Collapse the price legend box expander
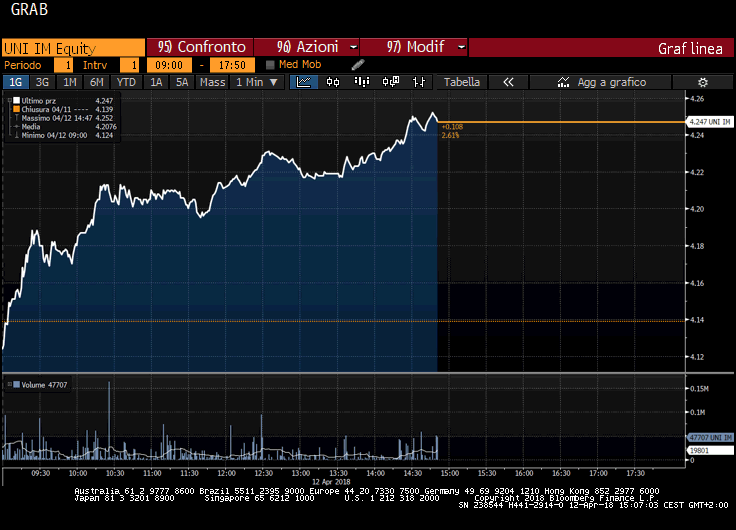Image resolution: width=736 pixels, height=530 pixels. pyautogui.click(x=9, y=100)
